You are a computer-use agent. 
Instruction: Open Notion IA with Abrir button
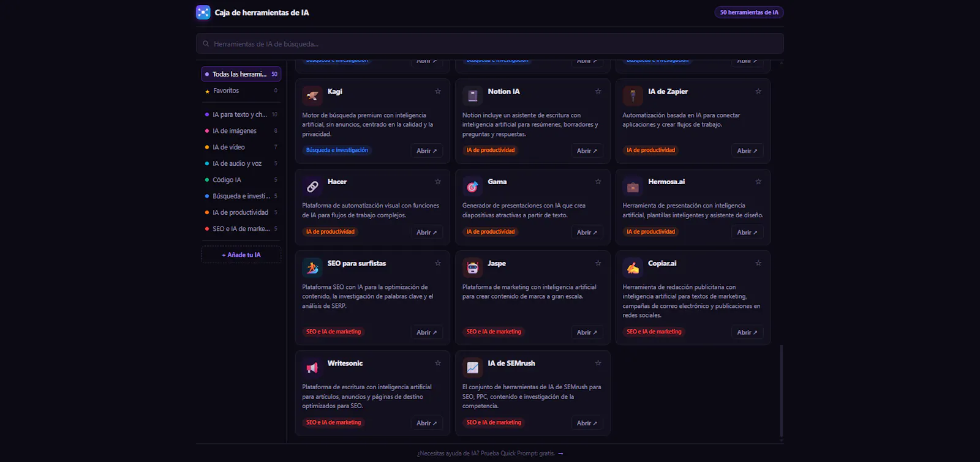tap(587, 151)
